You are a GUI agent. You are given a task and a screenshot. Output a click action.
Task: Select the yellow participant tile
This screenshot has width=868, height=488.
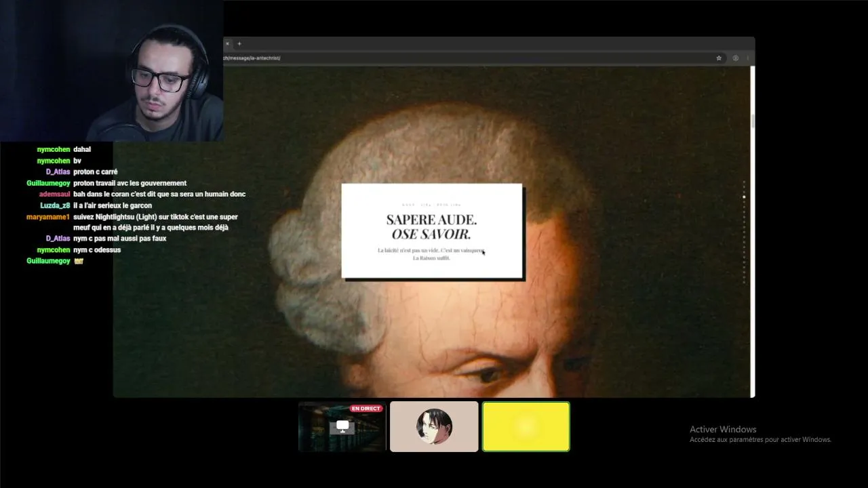[x=526, y=426]
